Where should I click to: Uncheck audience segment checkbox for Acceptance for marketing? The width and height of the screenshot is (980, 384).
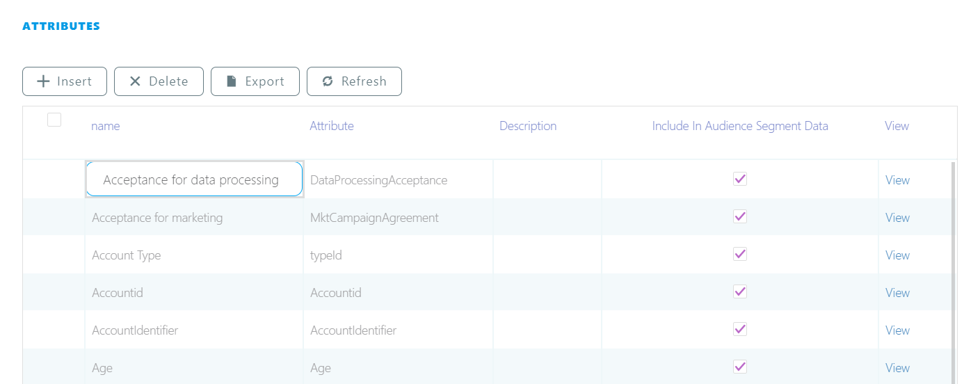740,217
